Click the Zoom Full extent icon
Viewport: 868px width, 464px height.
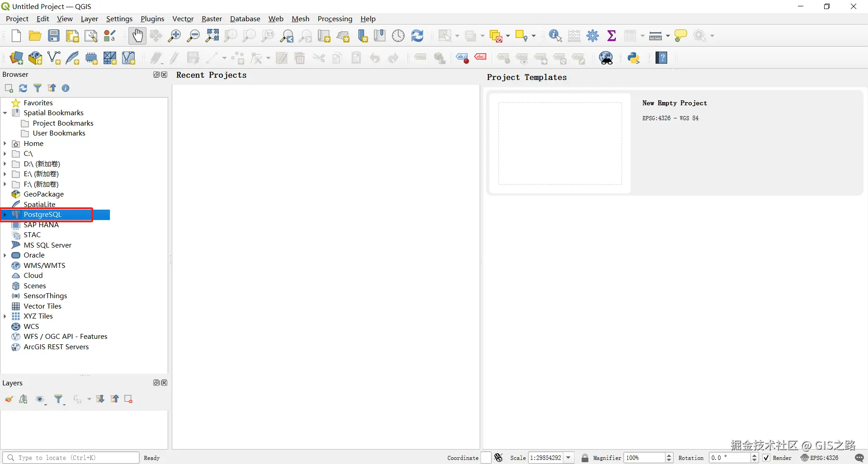[212, 36]
